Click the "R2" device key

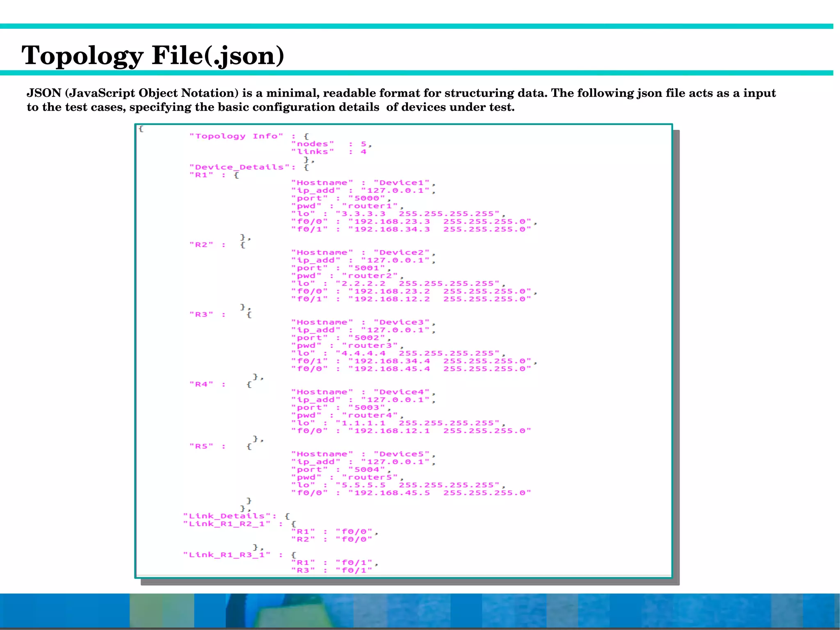click(201, 245)
